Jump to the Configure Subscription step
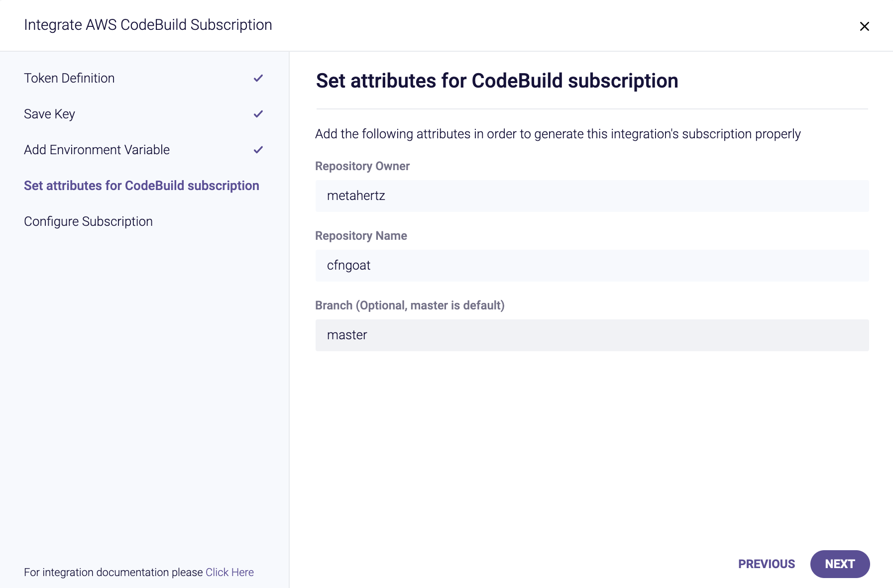The image size is (893, 588). (x=88, y=221)
